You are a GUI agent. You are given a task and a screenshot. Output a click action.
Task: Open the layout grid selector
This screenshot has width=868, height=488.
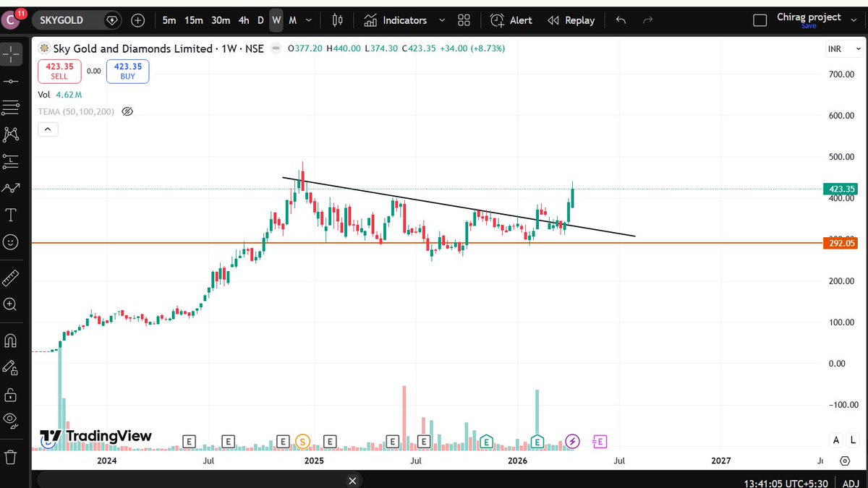click(x=464, y=20)
